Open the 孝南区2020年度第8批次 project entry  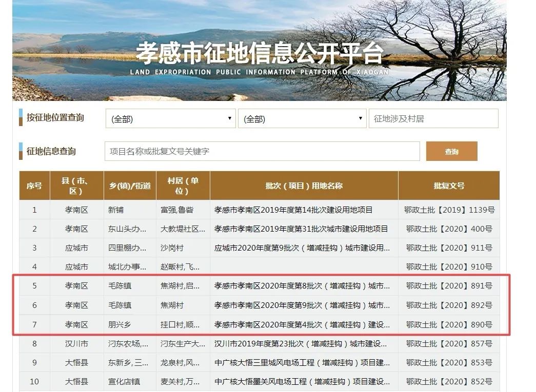pos(302,286)
